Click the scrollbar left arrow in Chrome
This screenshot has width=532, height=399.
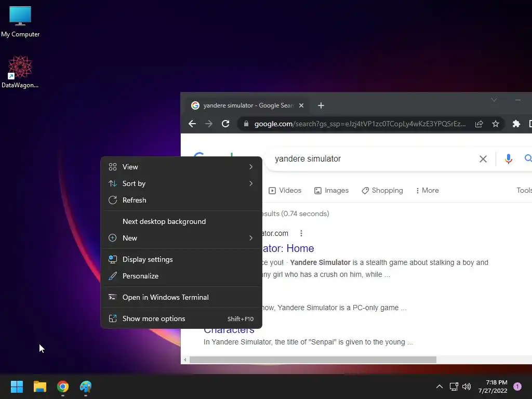(x=185, y=360)
